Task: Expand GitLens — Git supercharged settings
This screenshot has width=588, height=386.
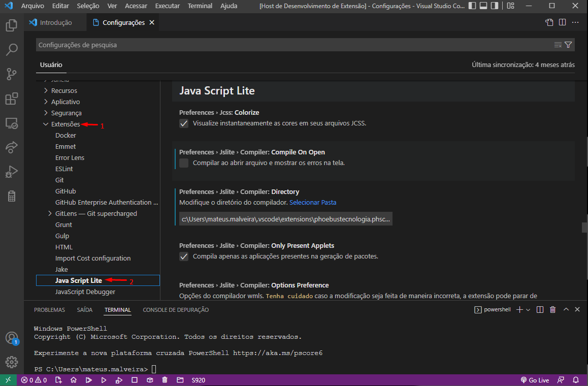Action: tap(49, 213)
